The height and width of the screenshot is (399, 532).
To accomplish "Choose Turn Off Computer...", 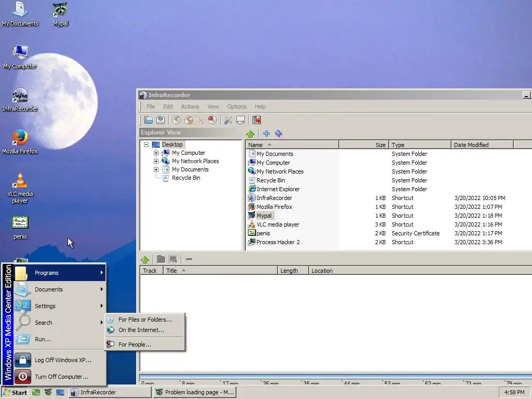I will (60, 377).
